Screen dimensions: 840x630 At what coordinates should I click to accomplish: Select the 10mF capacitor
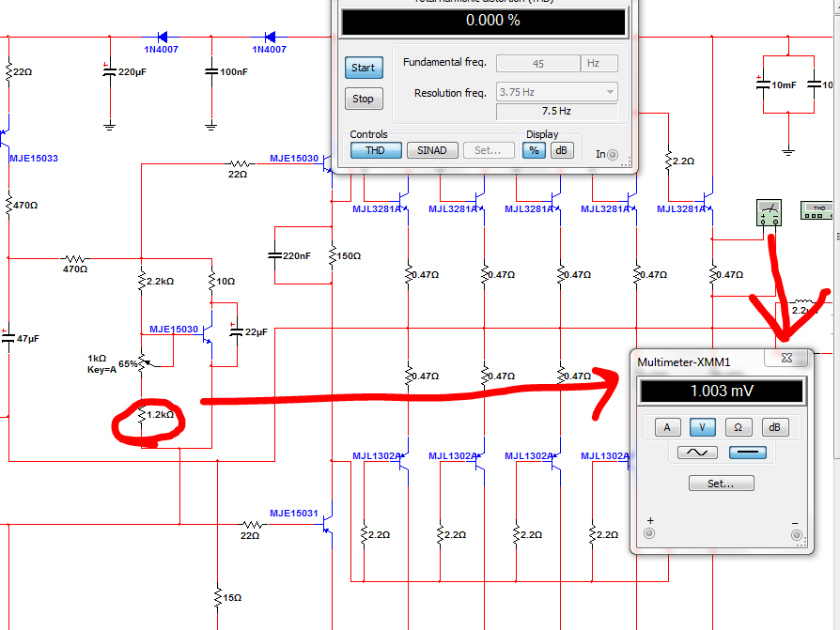tap(763, 85)
